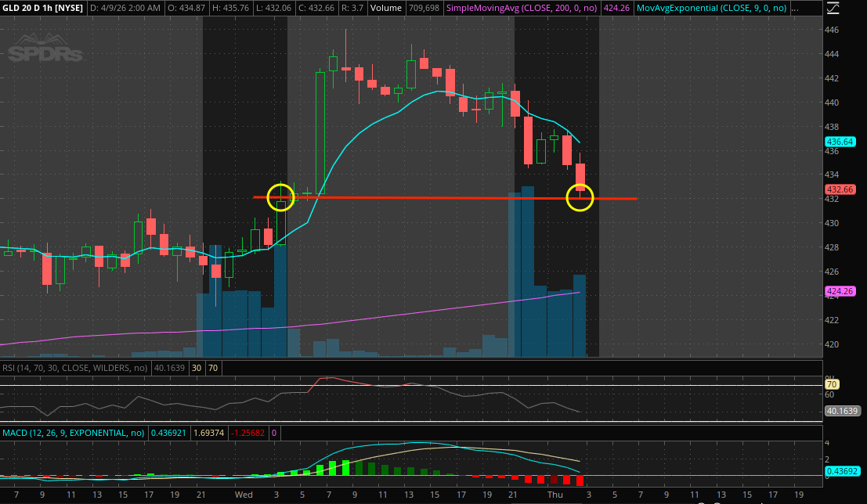
Task: Click the 430 price axis label
Action: pyautogui.click(x=832, y=223)
